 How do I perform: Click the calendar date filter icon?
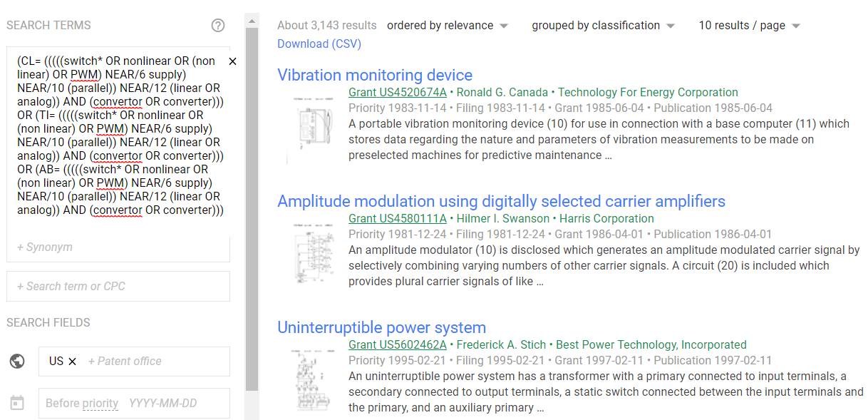pyautogui.click(x=17, y=403)
